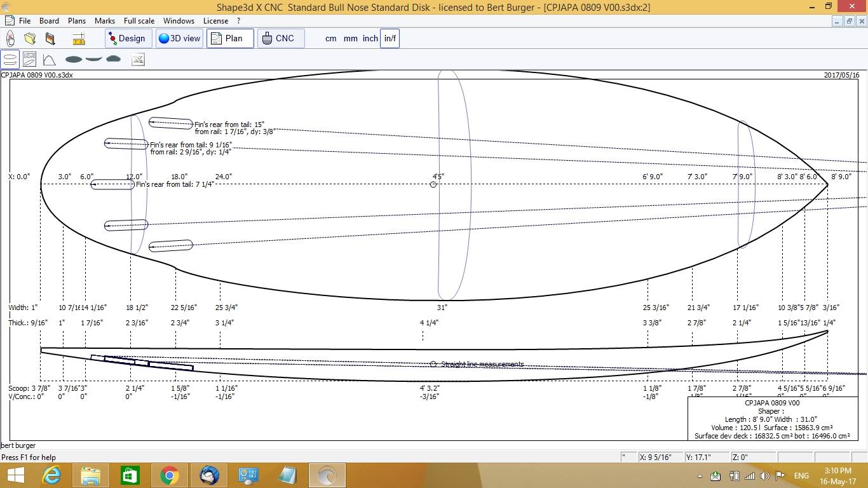Open Google Chrome from the taskbar
This screenshot has width=868, height=488.
pos(169,475)
